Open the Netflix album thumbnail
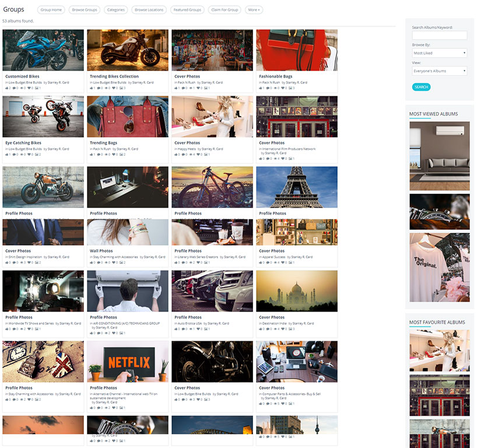477x448 pixels. (128, 362)
